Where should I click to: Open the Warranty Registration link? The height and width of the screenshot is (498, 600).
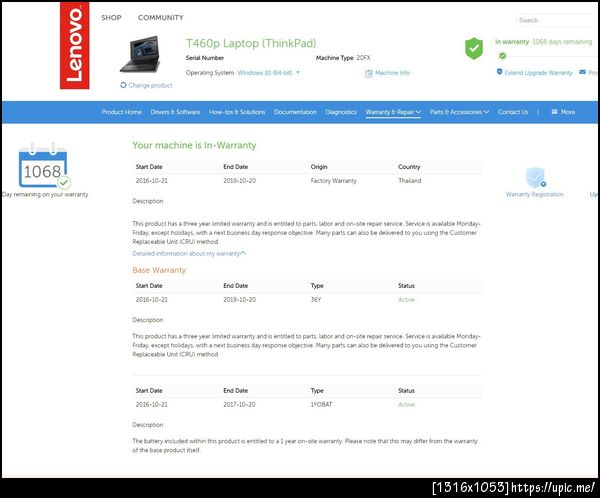coord(535,194)
